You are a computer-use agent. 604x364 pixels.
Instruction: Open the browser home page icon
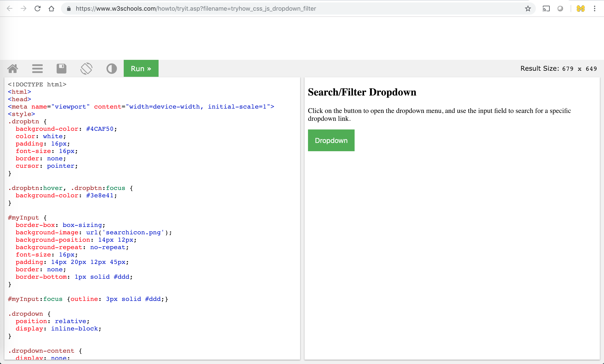point(51,8)
